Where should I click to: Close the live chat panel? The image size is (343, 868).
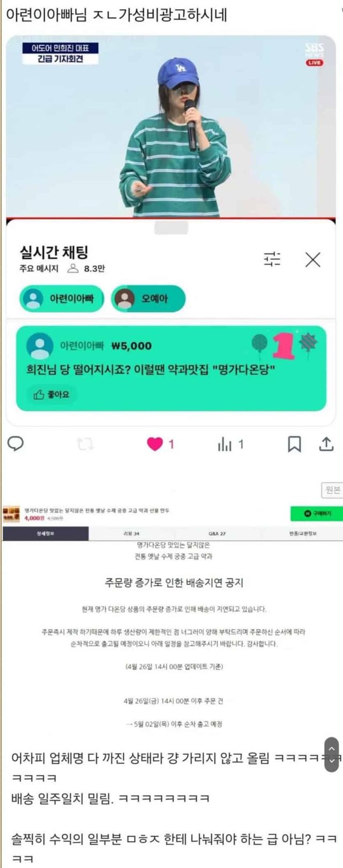point(313,260)
